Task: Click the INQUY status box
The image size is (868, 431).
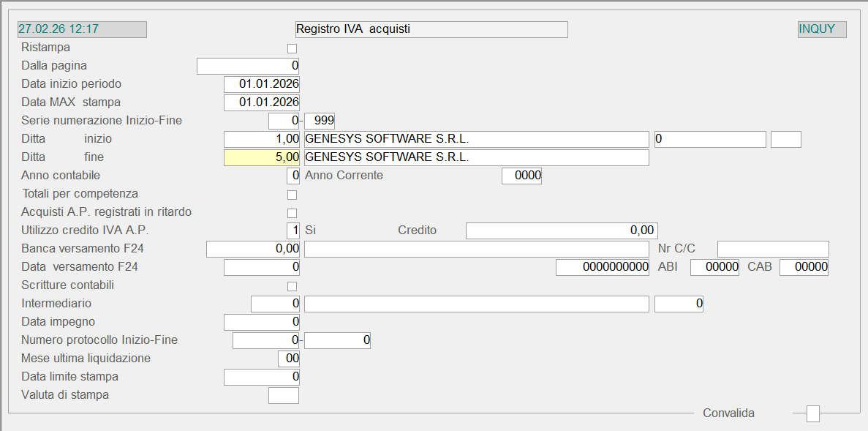Action: pyautogui.click(x=822, y=29)
